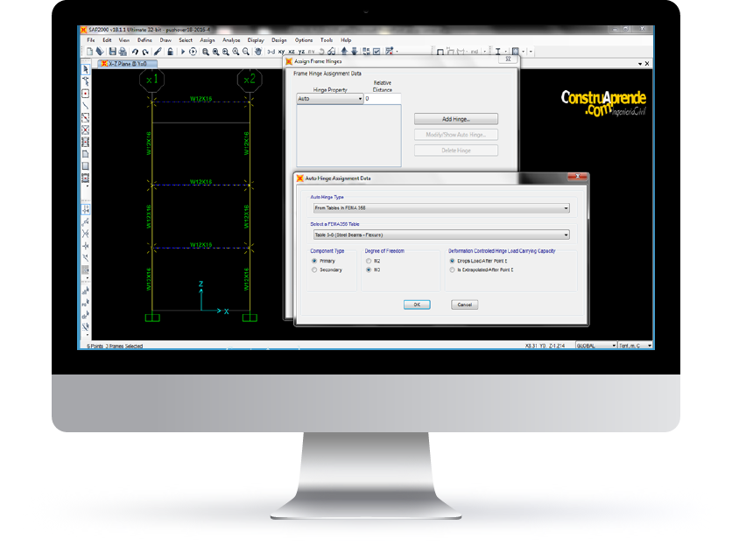Click the Pan hand icon
Screen dimensions: 732x560
pos(258,52)
